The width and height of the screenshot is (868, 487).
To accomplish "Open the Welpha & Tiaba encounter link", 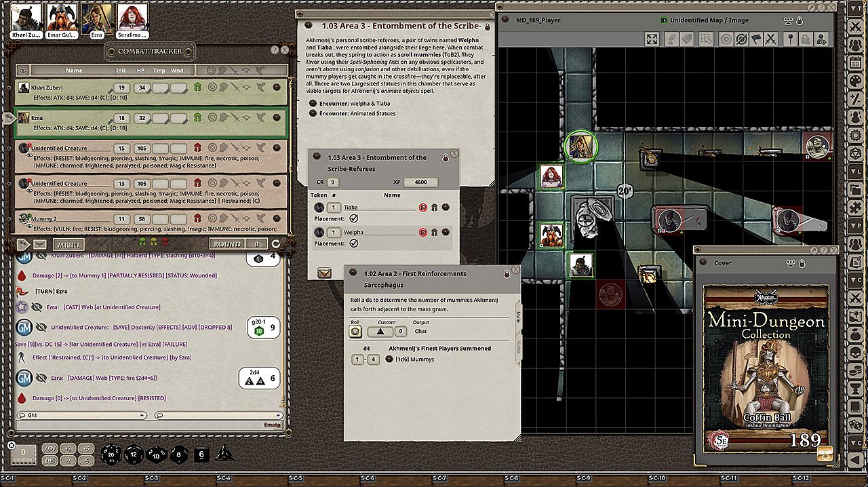I will [x=313, y=103].
